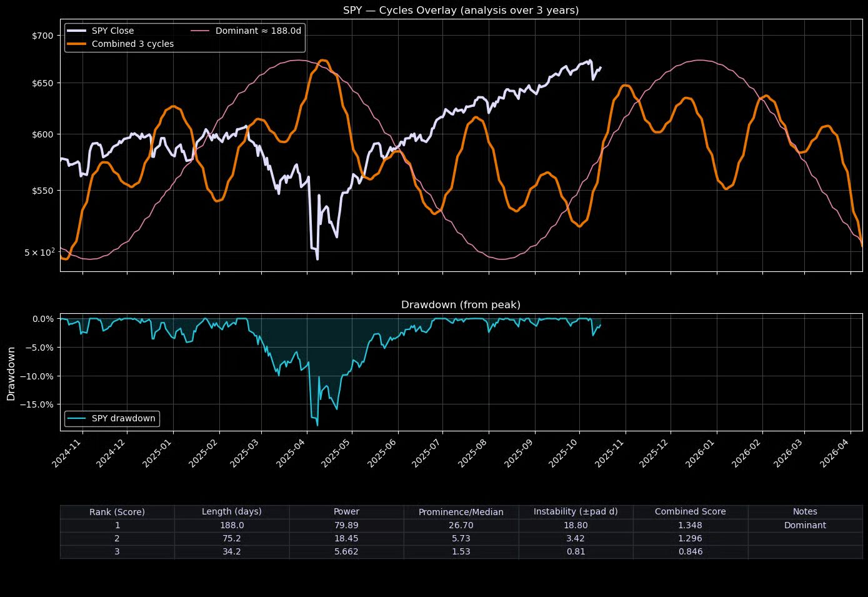This screenshot has height=597, width=868.
Task: Click the rank 3 cell in the table
Action: (x=117, y=552)
